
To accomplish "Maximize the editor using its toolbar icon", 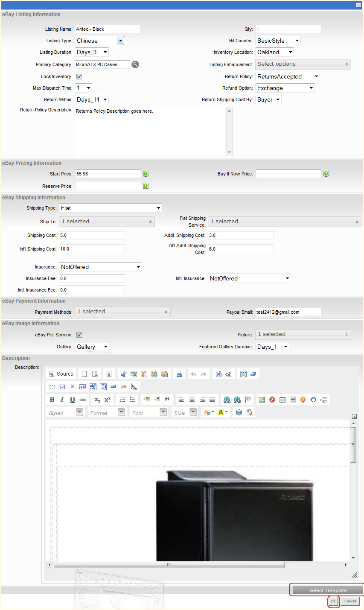I will pyautogui.click(x=239, y=412).
